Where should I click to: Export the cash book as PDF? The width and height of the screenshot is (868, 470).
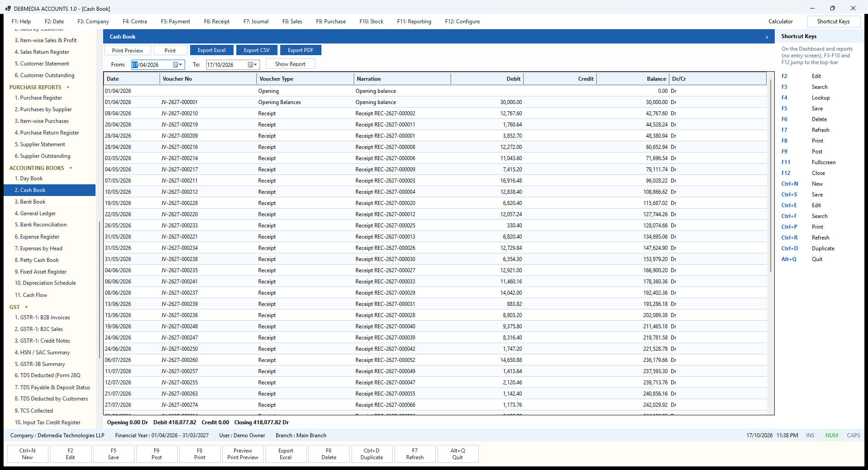(x=300, y=50)
